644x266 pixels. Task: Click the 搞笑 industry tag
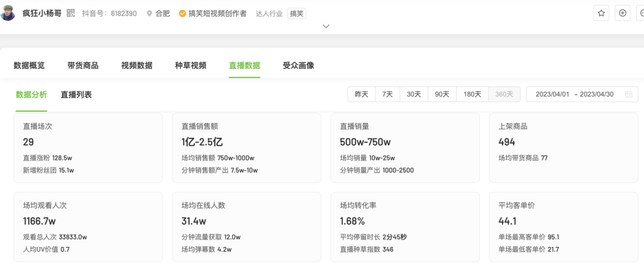[x=296, y=13]
